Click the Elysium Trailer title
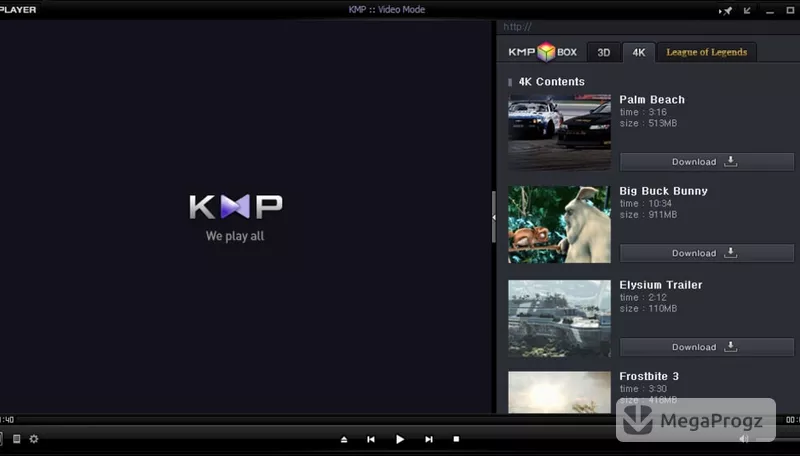 click(x=661, y=285)
